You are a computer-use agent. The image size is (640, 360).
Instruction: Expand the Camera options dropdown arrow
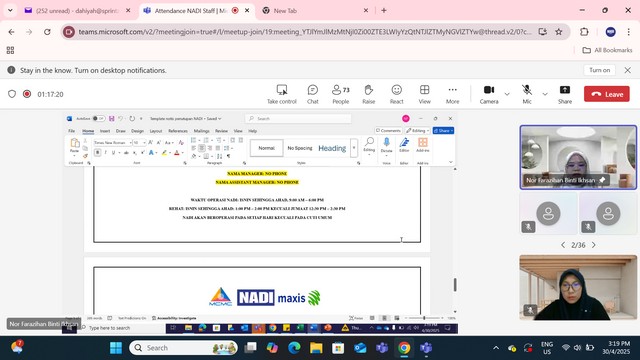pos(507,94)
